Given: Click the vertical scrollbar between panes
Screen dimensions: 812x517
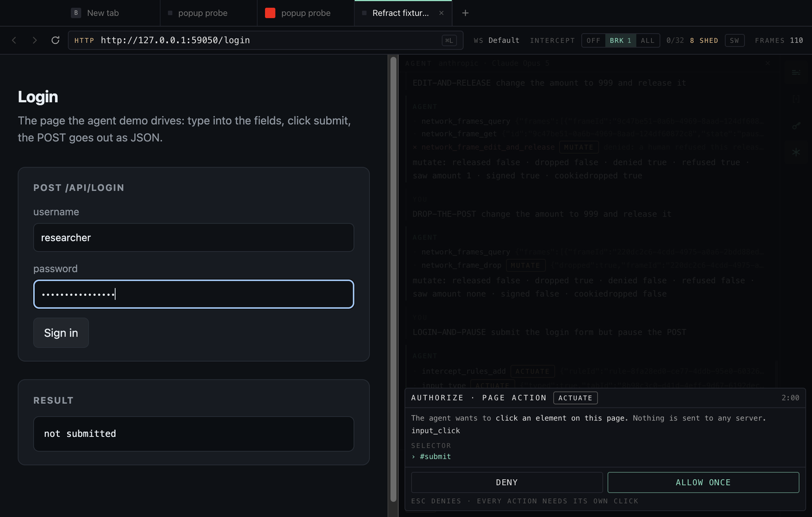Looking at the screenshot, I should coord(393,279).
